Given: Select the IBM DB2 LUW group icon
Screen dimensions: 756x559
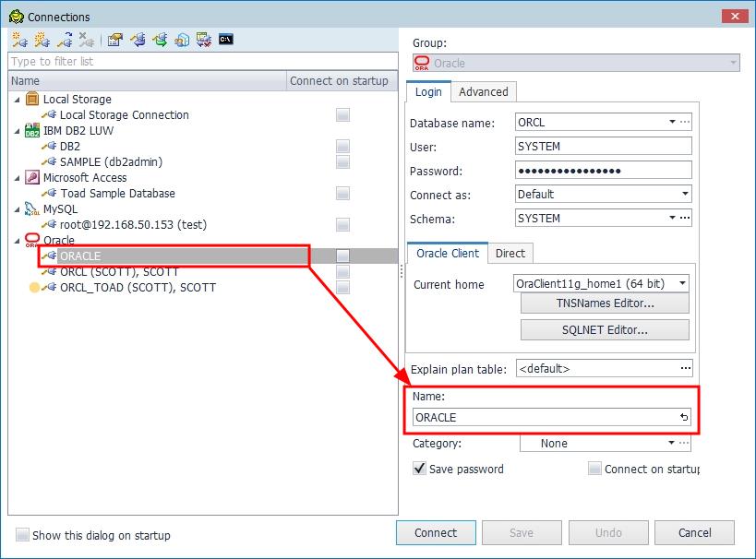Looking at the screenshot, I should coord(32,131).
